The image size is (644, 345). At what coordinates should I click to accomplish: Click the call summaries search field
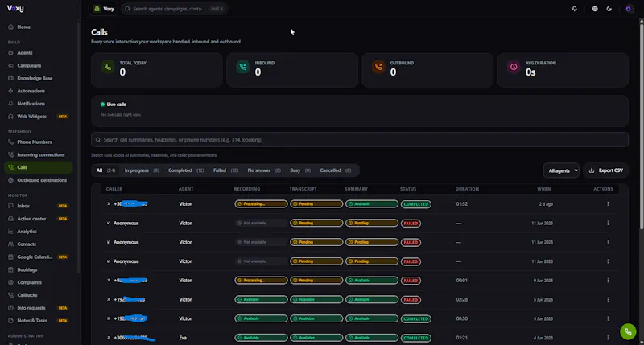click(359, 139)
